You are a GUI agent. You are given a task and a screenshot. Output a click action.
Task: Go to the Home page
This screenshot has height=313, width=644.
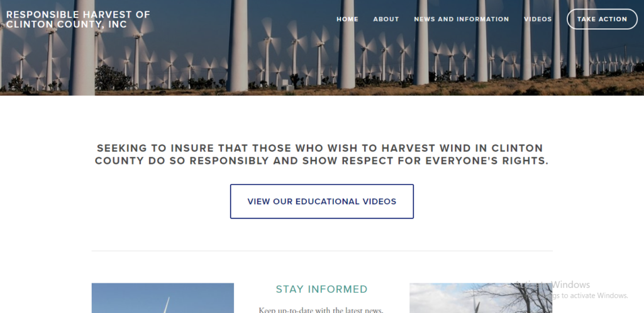[x=347, y=20]
